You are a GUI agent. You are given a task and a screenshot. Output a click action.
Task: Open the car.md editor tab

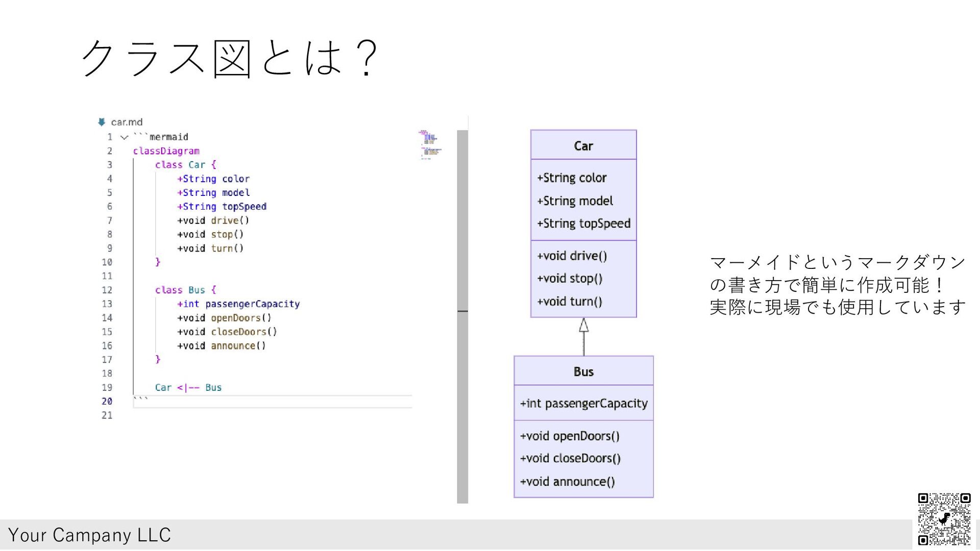pos(126,122)
